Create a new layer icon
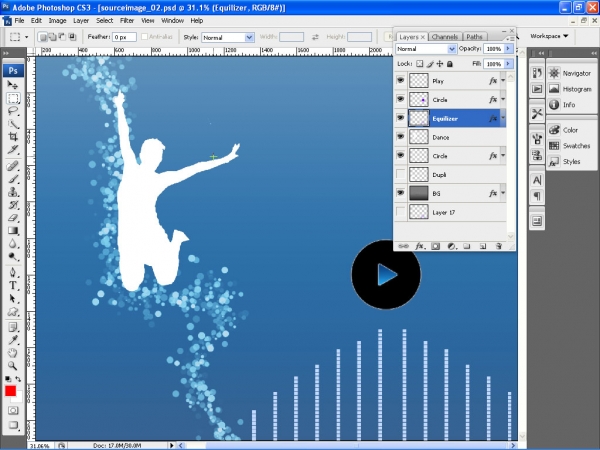 [483, 246]
